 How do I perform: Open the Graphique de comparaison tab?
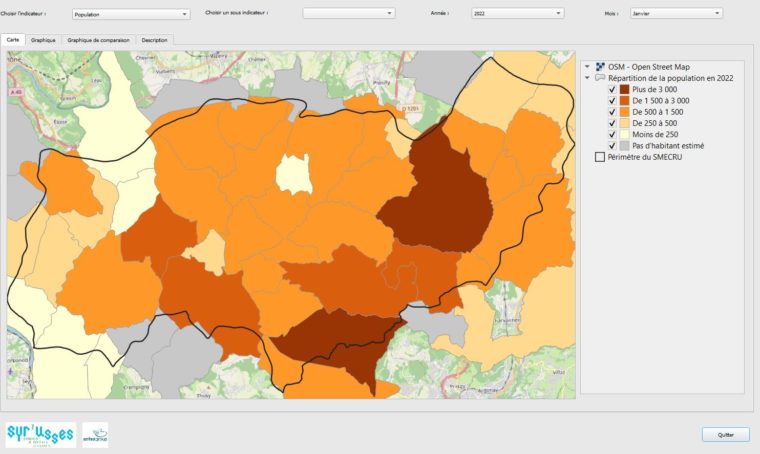click(98, 40)
